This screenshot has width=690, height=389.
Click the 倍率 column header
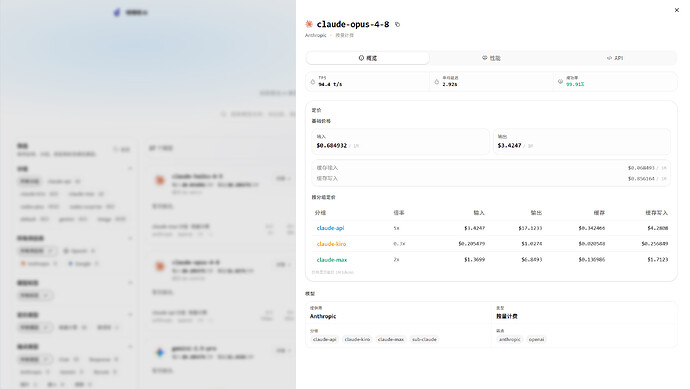pos(399,213)
